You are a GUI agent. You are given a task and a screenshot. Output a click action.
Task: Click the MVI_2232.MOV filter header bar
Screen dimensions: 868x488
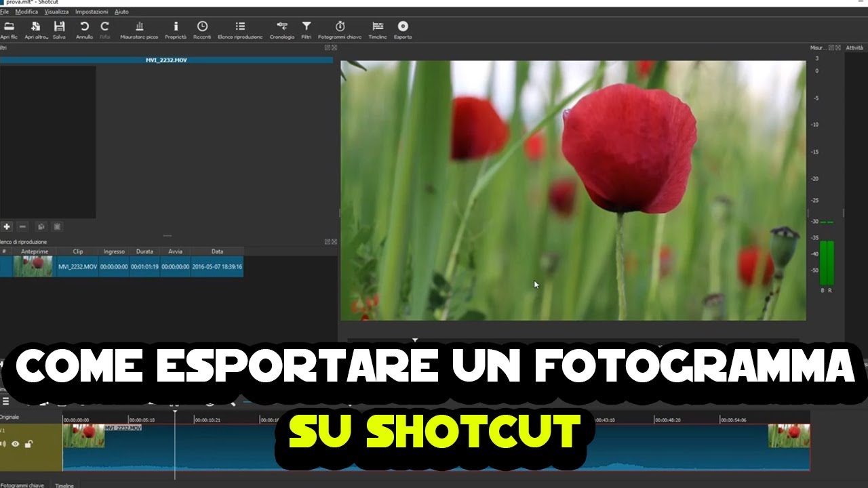pos(166,60)
